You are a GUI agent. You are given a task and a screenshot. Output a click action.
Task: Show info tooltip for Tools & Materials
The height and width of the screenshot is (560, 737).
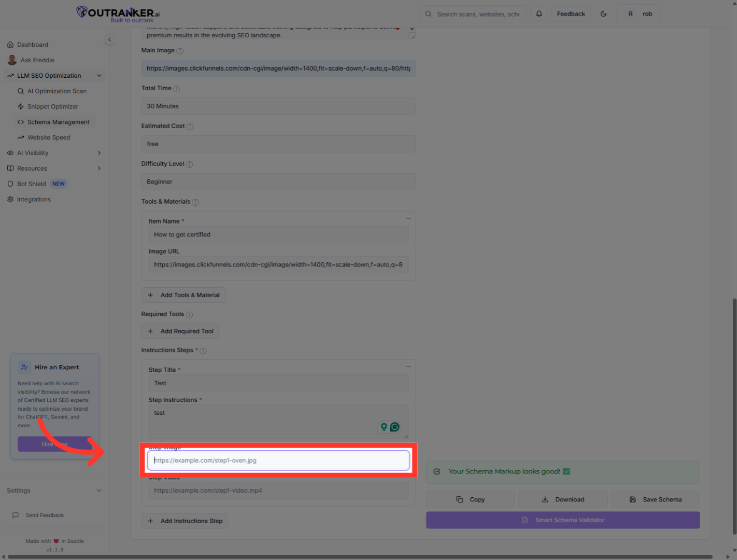coord(195,202)
